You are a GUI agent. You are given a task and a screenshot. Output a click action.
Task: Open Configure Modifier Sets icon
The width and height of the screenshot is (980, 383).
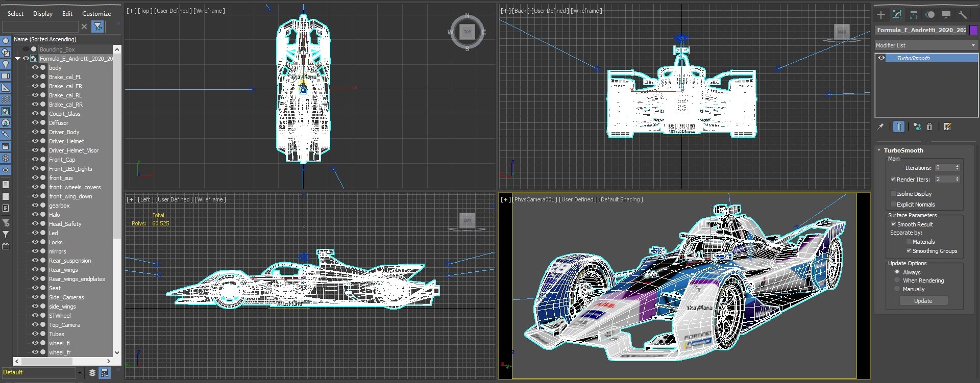[x=948, y=126]
